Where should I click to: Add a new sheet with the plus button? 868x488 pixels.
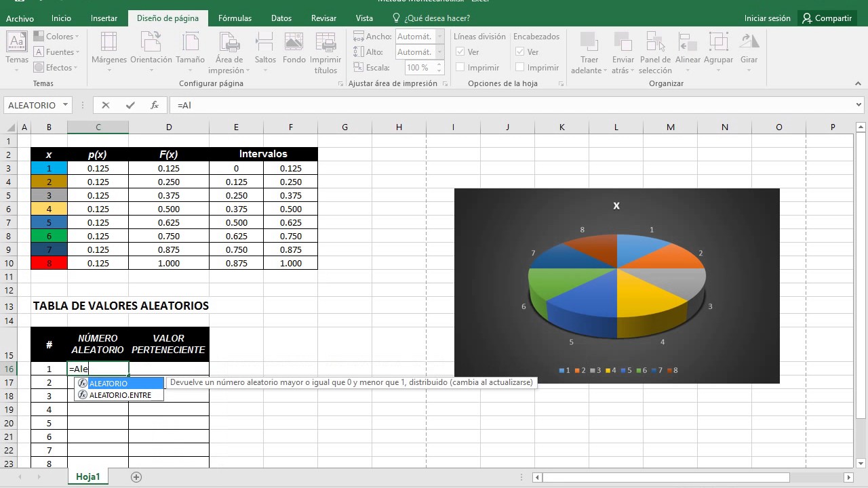[x=136, y=477]
